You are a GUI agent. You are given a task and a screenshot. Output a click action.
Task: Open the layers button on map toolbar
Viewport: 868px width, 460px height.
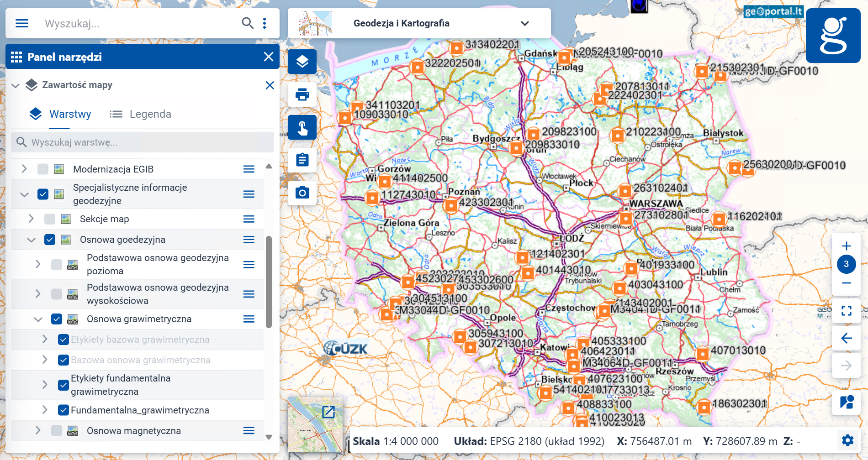302,62
